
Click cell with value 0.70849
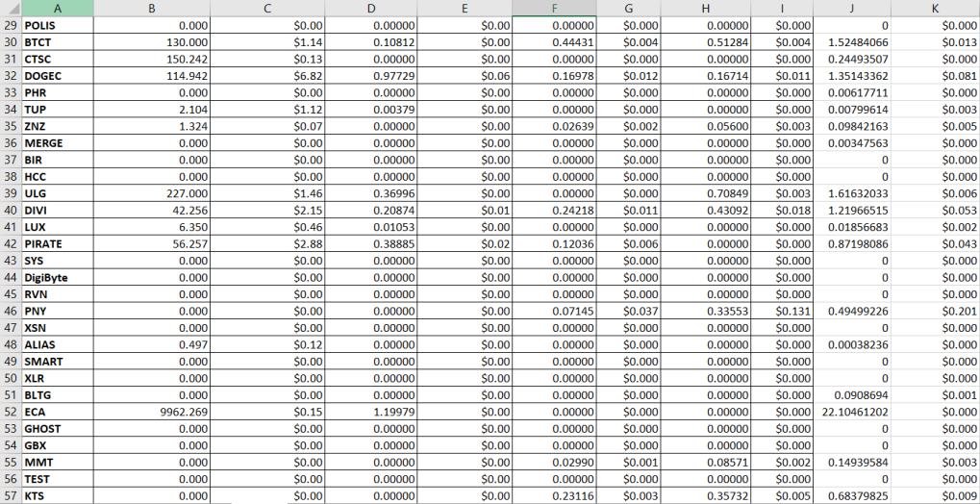pyautogui.click(x=706, y=194)
